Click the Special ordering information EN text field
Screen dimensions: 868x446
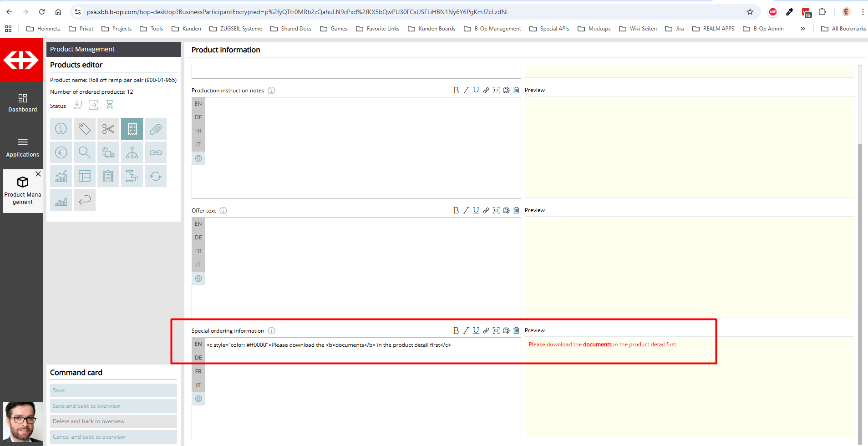pos(362,345)
